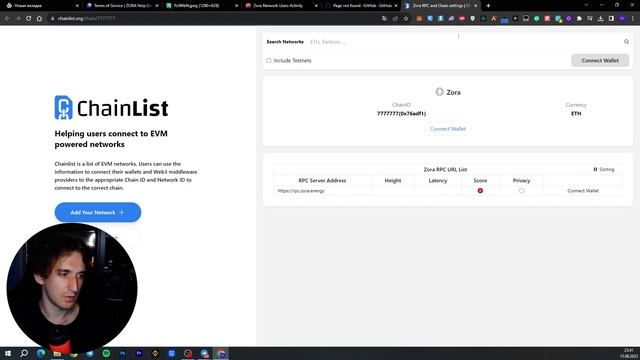The height and width of the screenshot is (360, 640).
Task: Open the browser three-dot menu
Action: click(633, 18)
